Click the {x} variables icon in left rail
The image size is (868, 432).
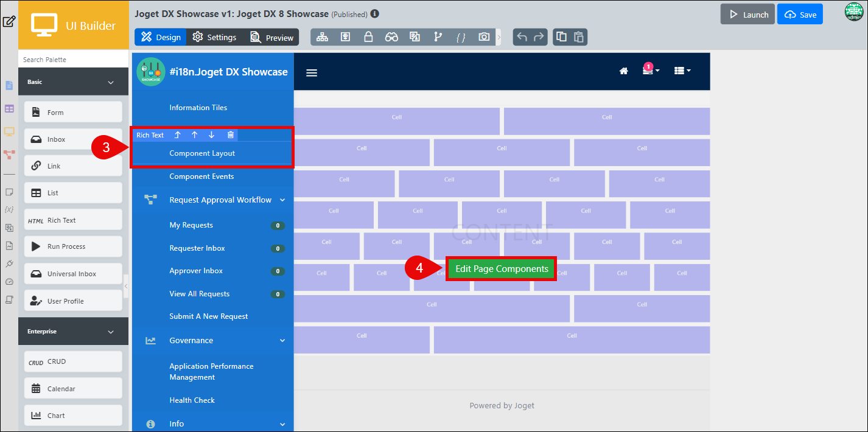9,209
